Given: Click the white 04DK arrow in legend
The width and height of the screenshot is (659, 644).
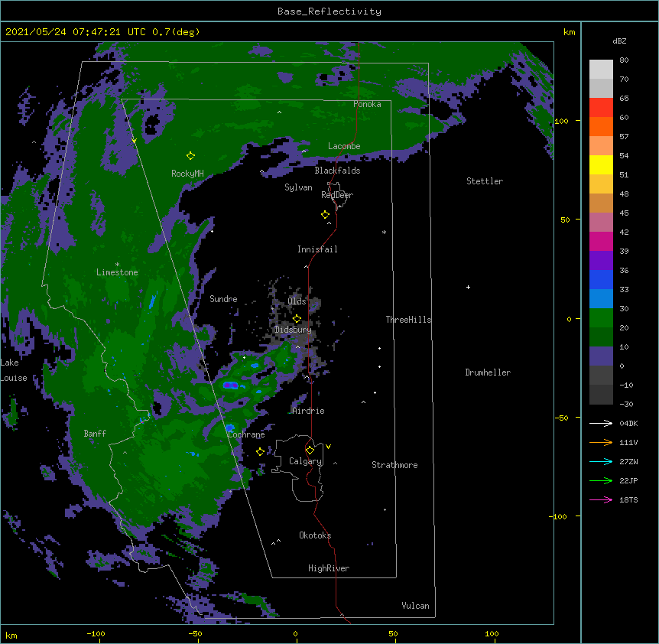Looking at the screenshot, I should 601,423.
